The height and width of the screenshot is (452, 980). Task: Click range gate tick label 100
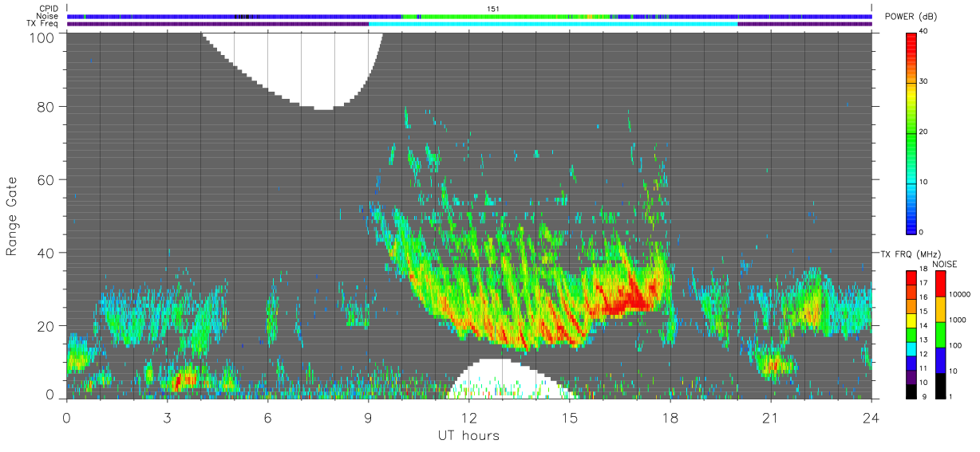coord(41,37)
